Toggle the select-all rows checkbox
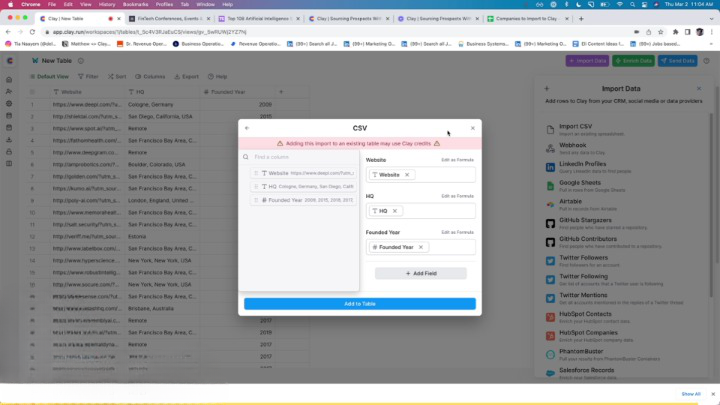 32,92
